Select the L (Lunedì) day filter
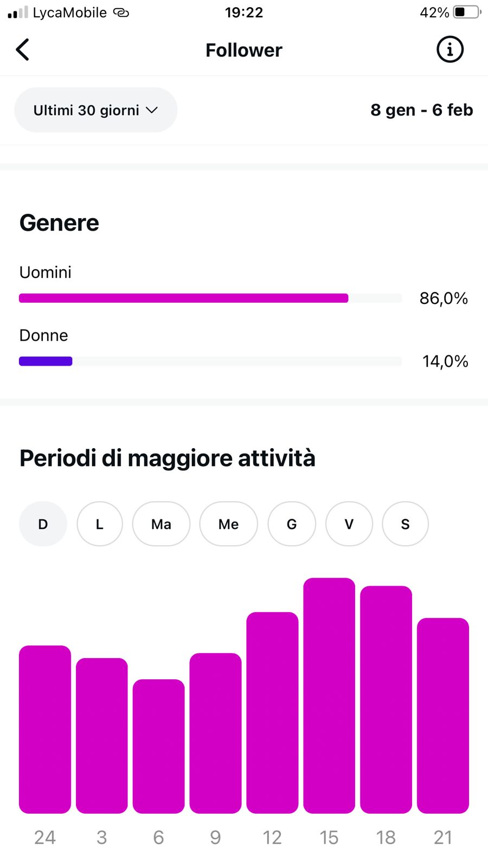Viewport: 488px width, 868px height. click(100, 524)
